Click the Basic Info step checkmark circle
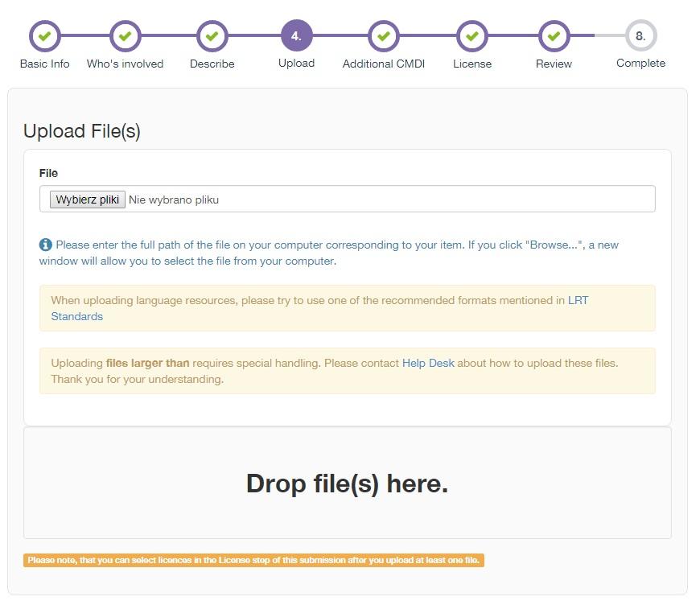This screenshot has height=609, width=700. tap(44, 36)
